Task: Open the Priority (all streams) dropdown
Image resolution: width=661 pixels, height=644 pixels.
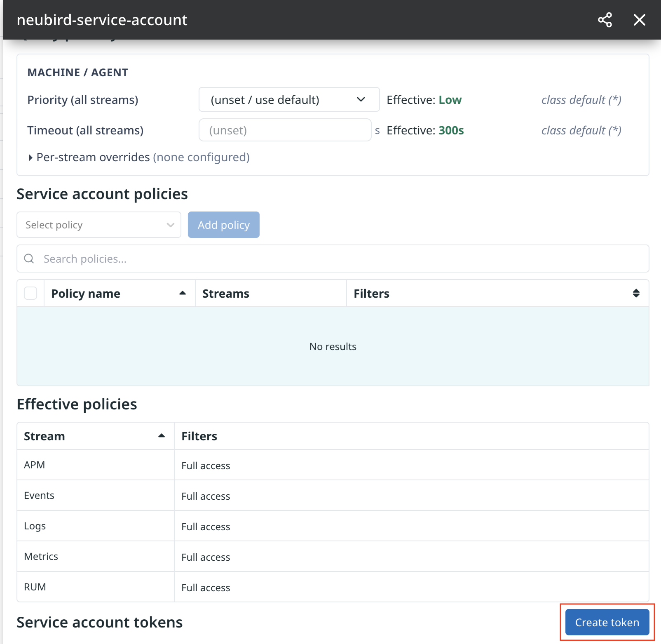Action: [x=289, y=99]
